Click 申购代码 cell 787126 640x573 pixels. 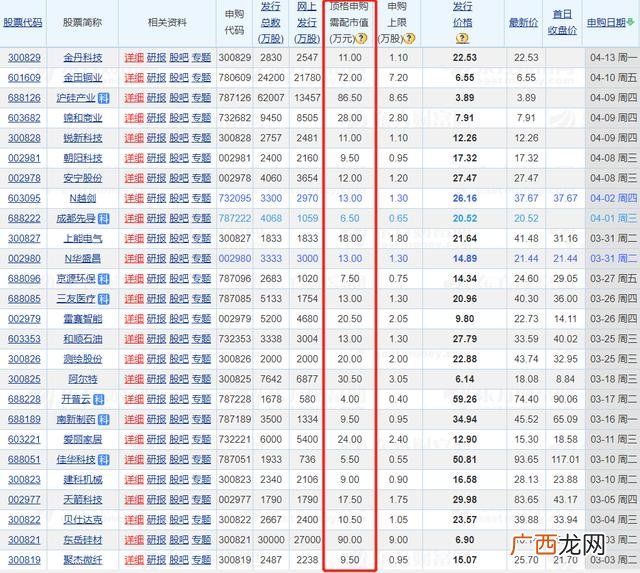click(235, 98)
